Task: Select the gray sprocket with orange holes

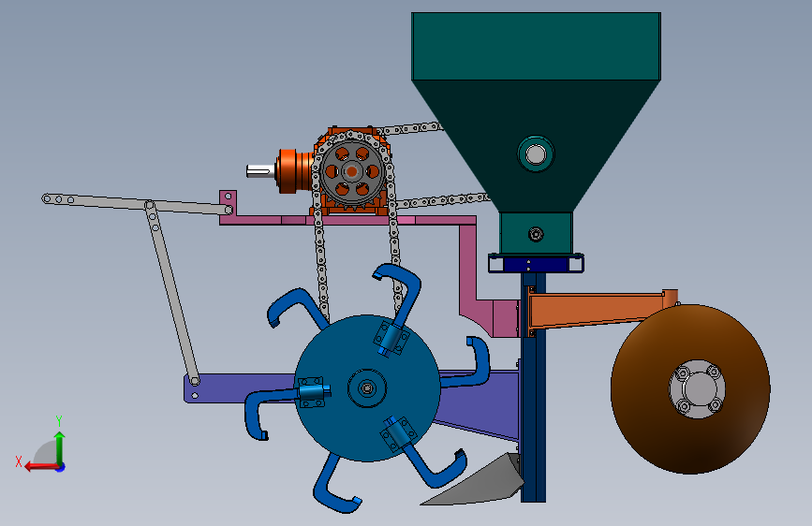Action: pos(352,171)
